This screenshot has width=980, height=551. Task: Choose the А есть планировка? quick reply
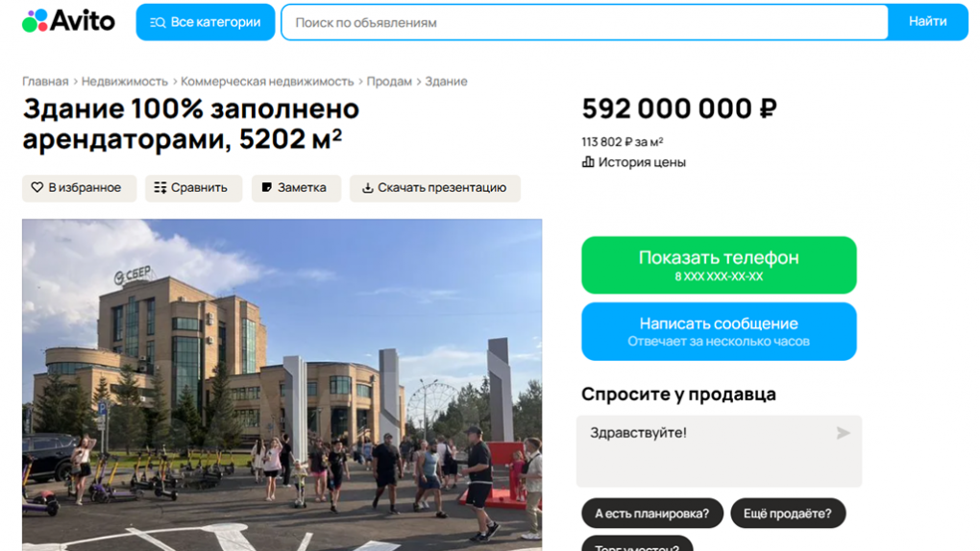tap(651, 514)
